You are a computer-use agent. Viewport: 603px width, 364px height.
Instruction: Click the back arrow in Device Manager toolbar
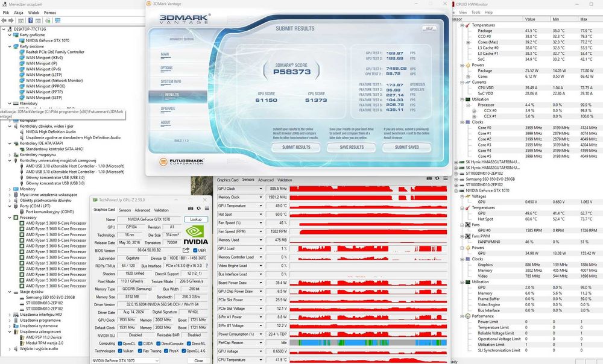[x=4, y=20]
